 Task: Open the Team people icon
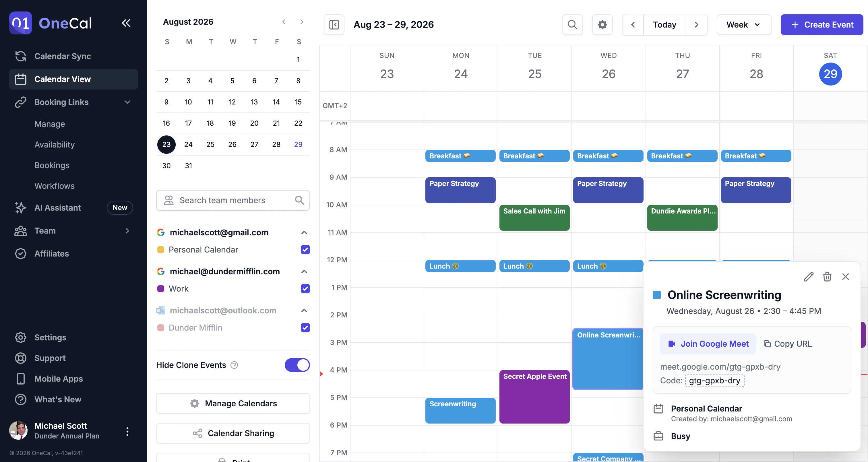[21, 231]
